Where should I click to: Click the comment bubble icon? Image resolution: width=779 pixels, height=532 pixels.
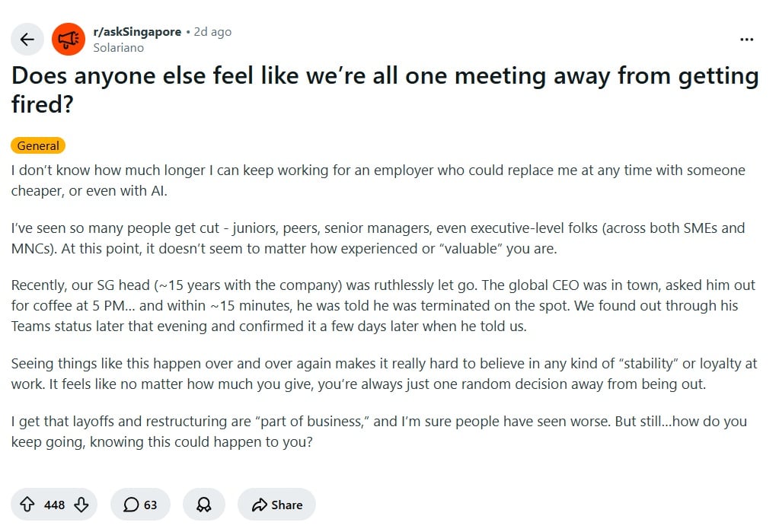click(131, 505)
